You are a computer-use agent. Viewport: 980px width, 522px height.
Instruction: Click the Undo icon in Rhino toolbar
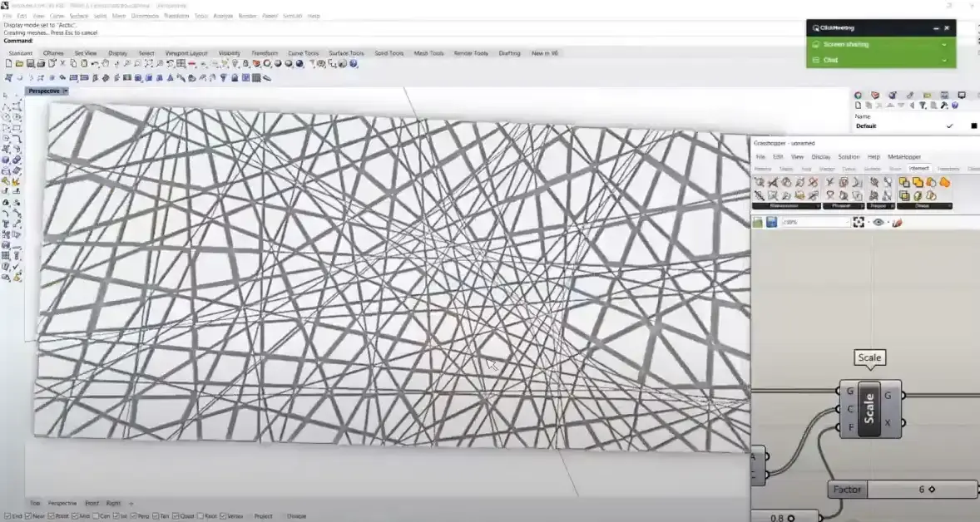[x=94, y=64]
